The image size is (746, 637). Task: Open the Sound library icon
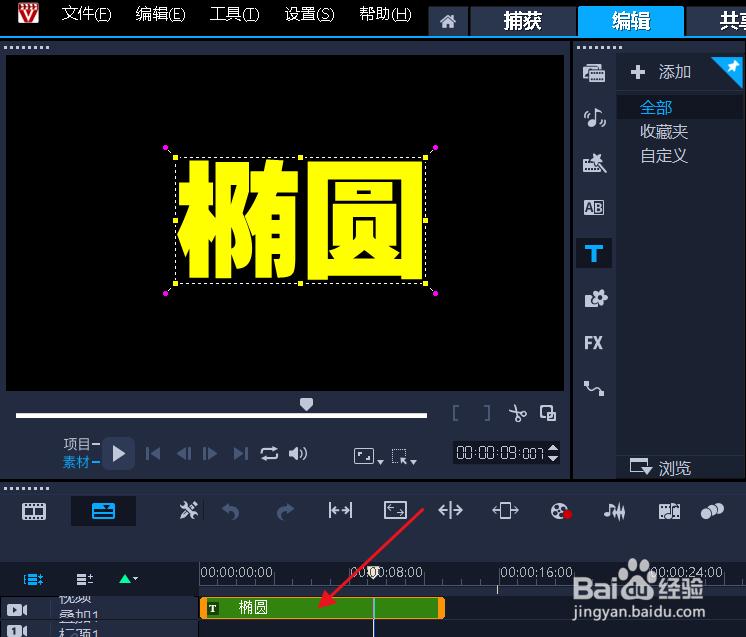pos(594,118)
